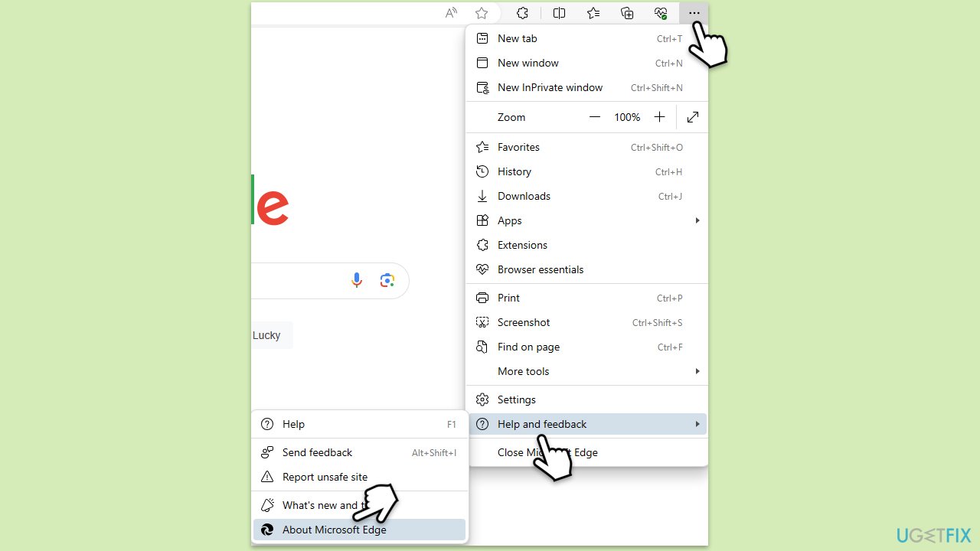The image size is (980, 551).
Task: Open Browser essentials heart toolbar icon
Action: click(x=661, y=13)
